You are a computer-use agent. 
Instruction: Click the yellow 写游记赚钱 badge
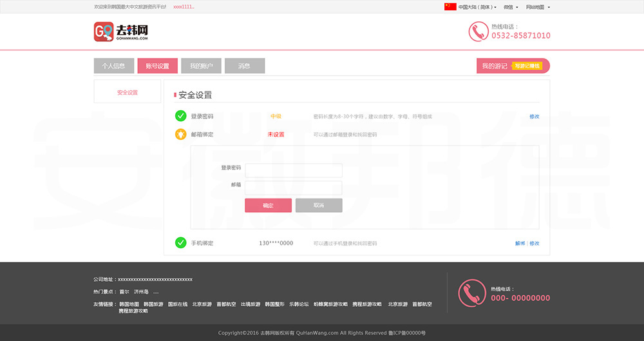coord(527,66)
